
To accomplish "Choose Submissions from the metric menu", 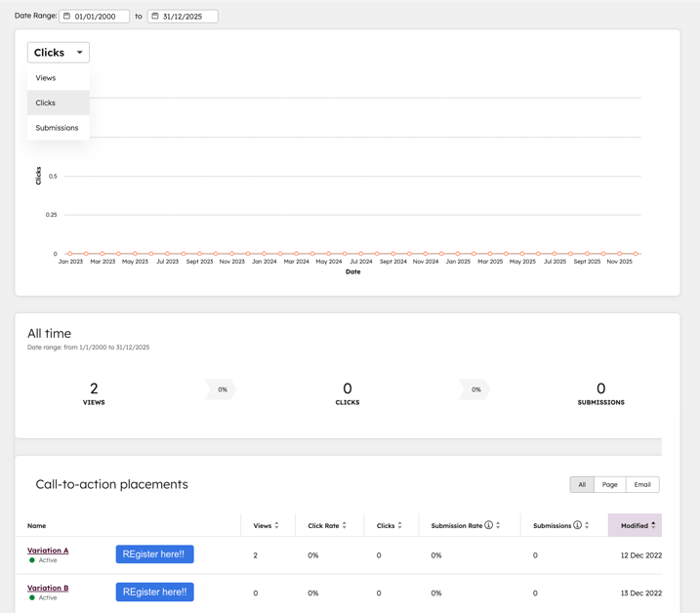I will pos(57,128).
